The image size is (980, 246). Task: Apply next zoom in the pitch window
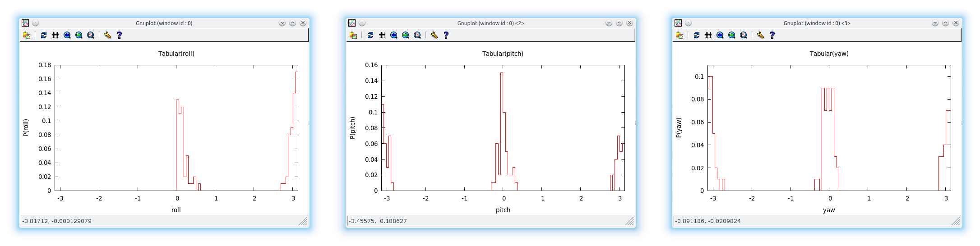pyautogui.click(x=406, y=35)
